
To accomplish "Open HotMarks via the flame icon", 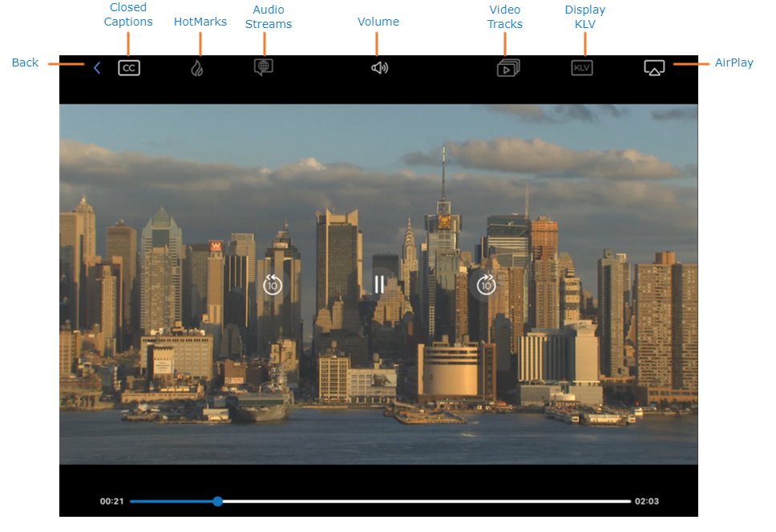I will click(x=197, y=68).
